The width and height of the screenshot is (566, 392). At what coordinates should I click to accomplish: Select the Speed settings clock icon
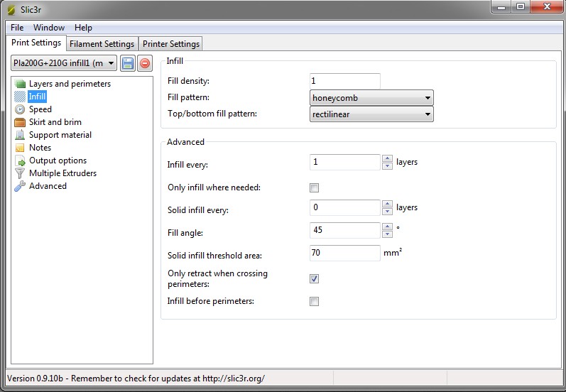[x=21, y=109]
